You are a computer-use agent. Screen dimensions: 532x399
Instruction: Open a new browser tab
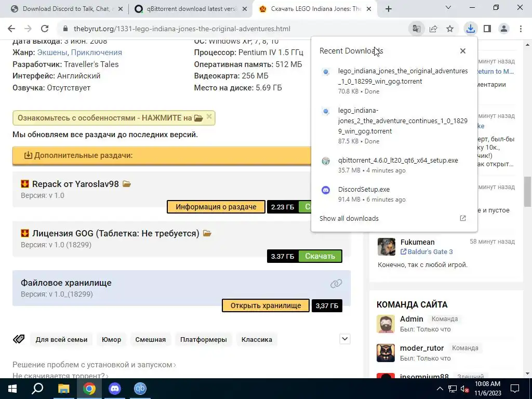(x=389, y=9)
